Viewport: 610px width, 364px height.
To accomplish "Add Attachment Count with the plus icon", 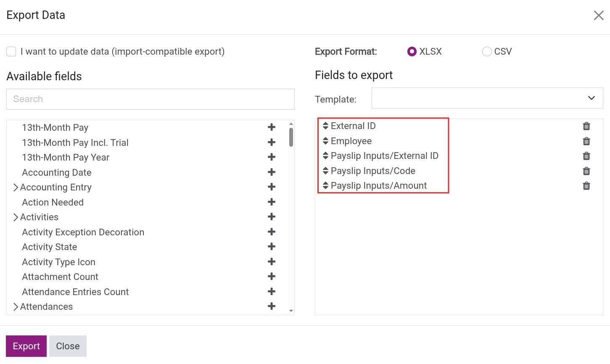I will coord(272,276).
